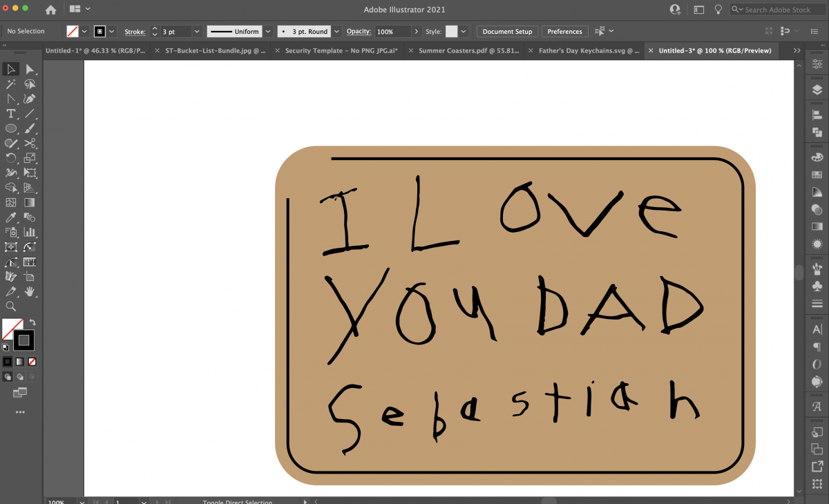Expand Opacity slider arrow
The height and width of the screenshot is (504, 829).
416,32
